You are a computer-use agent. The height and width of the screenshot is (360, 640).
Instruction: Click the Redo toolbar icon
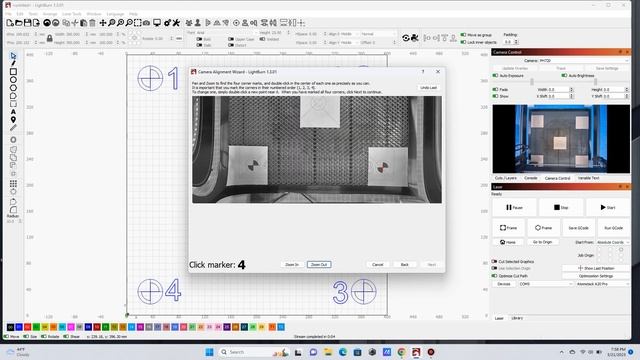tap(56, 23)
